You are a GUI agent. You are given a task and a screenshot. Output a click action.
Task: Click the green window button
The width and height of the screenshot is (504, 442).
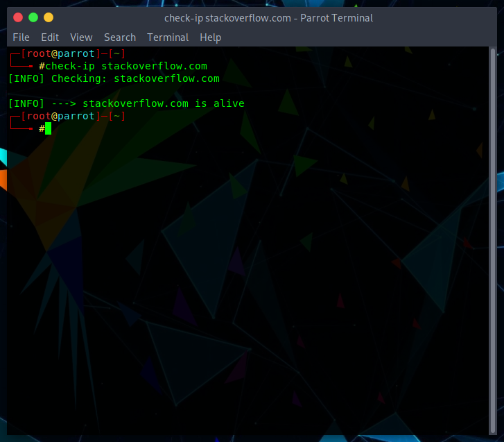point(33,17)
